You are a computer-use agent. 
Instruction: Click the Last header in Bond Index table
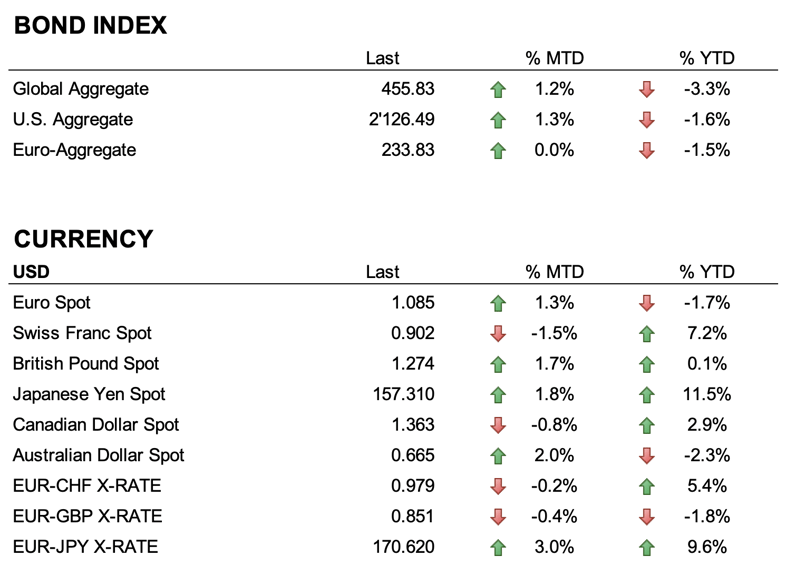coord(382,58)
